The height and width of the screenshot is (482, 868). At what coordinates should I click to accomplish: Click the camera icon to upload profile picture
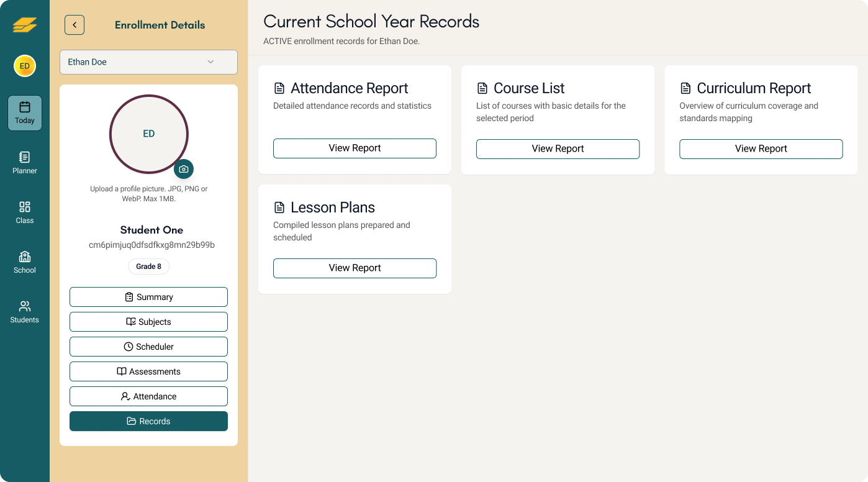pos(184,168)
